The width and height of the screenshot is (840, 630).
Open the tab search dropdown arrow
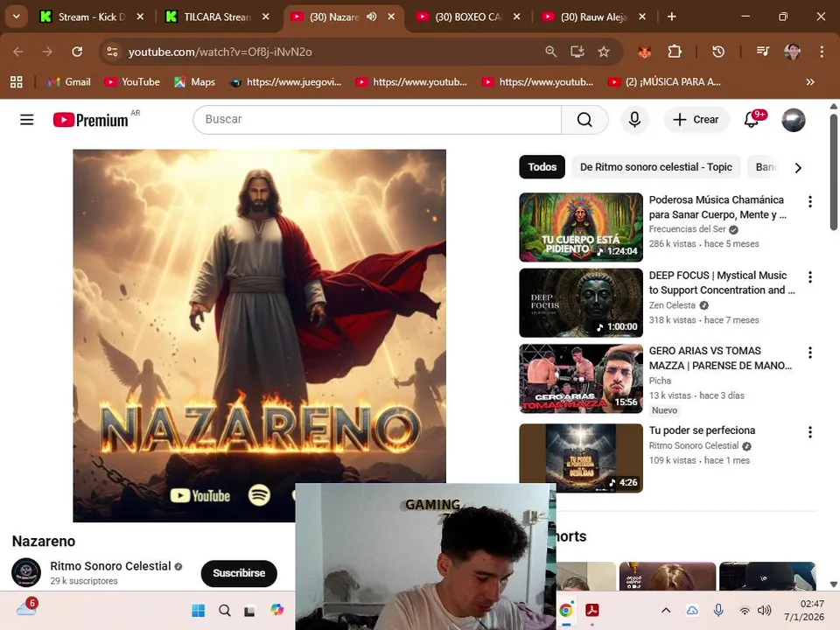coord(17,17)
